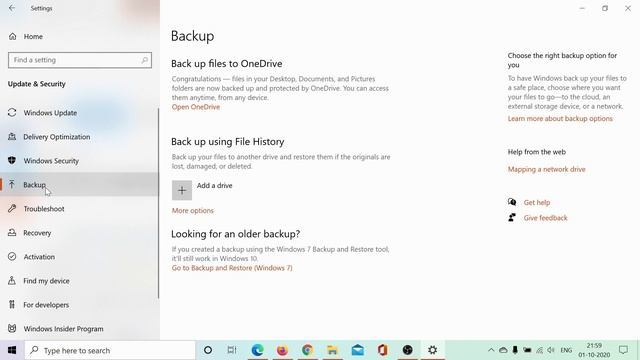Launch Firefox from the taskbar

pyautogui.click(x=282, y=350)
